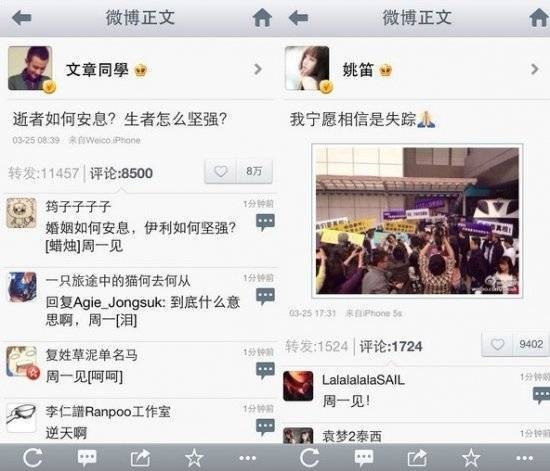Open the crowd photo in 姚笛 post
550x471 pixels.
coord(417,221)
